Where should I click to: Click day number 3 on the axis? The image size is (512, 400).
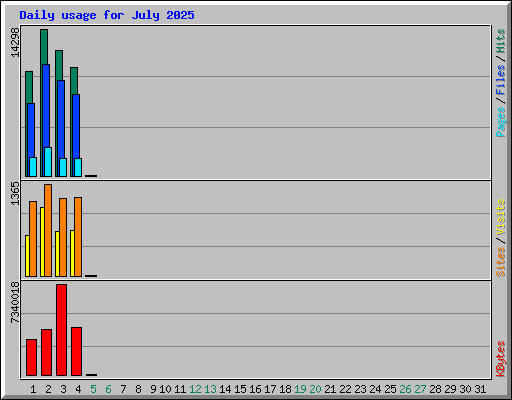click(63, 389)
